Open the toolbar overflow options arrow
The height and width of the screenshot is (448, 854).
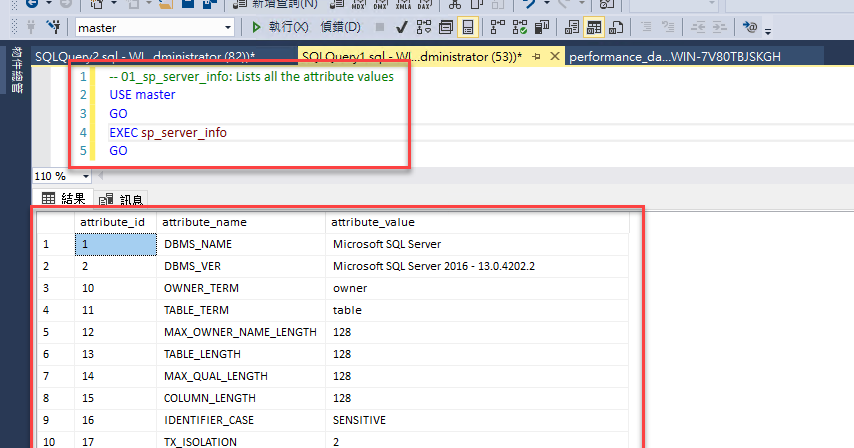[x=768, y=32]
